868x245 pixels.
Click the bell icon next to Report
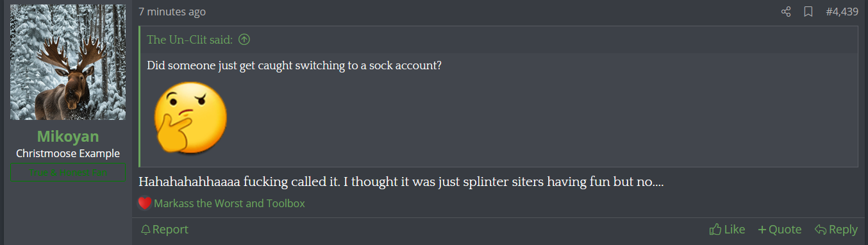tap(146, 230)
